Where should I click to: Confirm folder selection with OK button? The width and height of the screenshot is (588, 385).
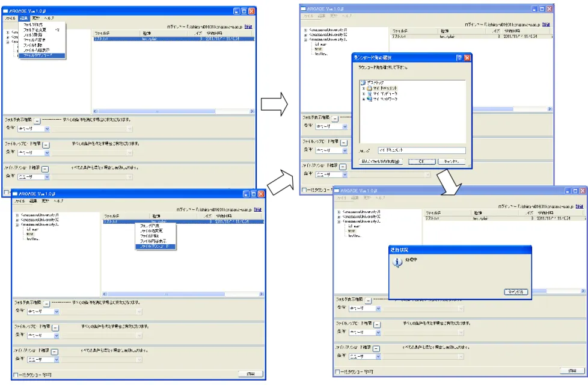coord(421,161)
